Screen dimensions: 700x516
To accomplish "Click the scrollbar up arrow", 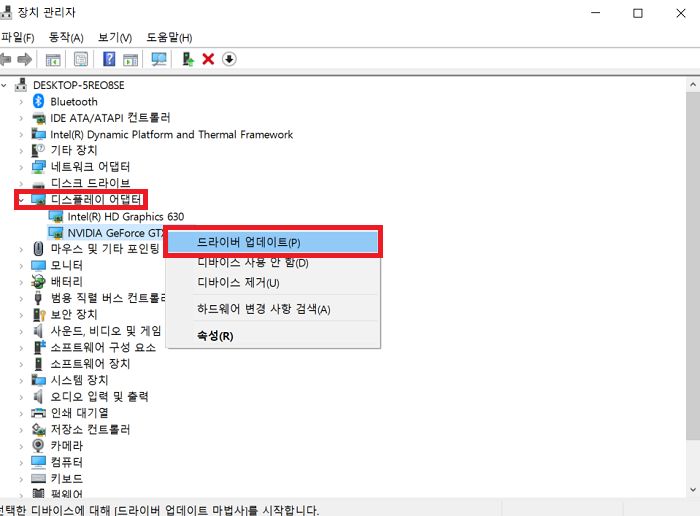I will point(693,84).
